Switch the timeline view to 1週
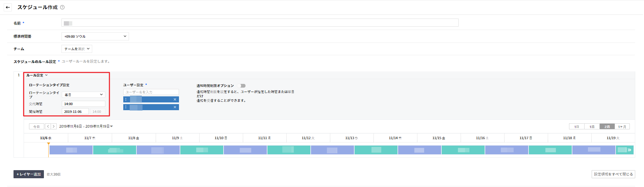The height and width of the screenshot is (187, 644). click(x=592, y=127)
